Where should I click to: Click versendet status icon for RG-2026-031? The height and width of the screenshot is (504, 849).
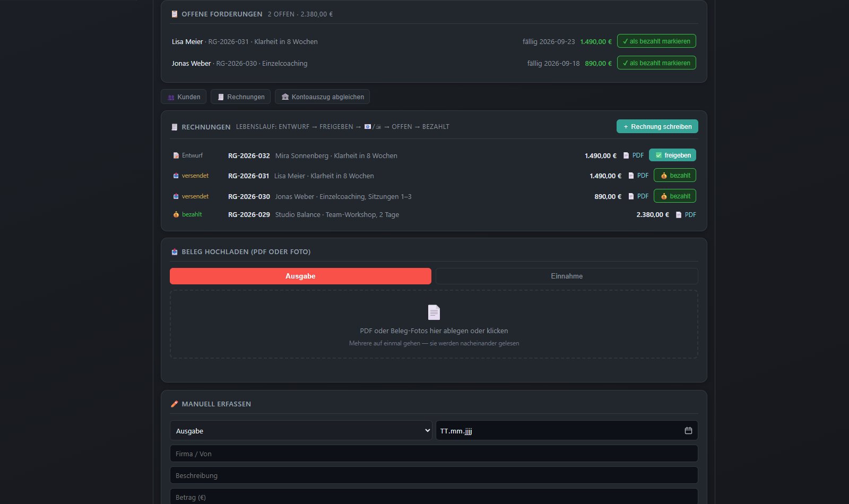click(x=176, y=176)
